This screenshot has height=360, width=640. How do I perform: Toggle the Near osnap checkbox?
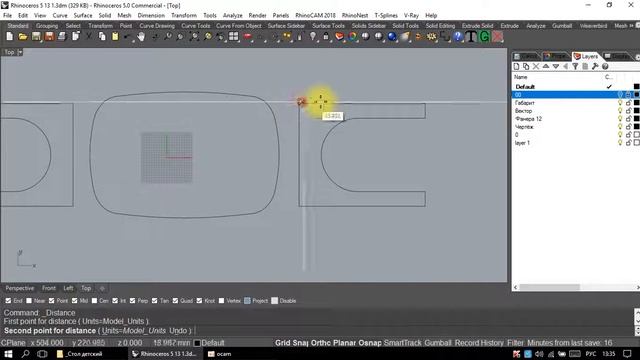pyautogui.click(x=29, y=301)
